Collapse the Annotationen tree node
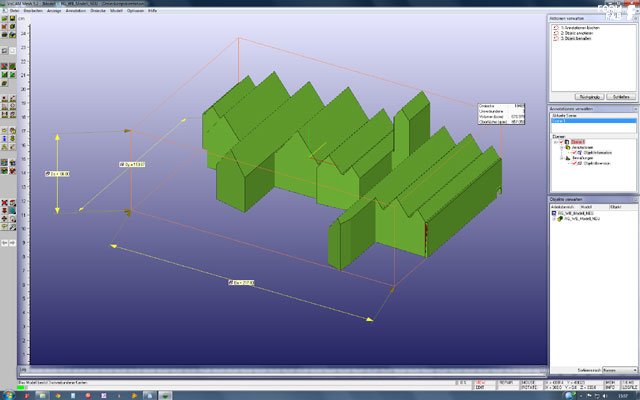 [562, 147]
